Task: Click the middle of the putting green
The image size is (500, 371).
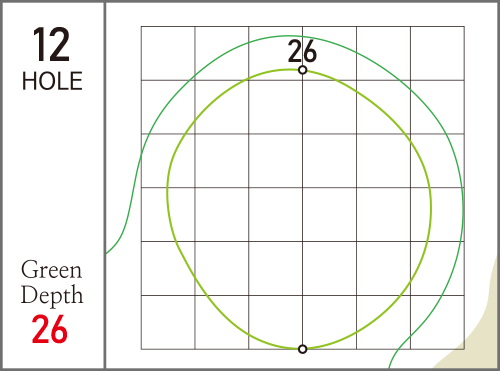Action: pyautogui.click(x=299, y=209)
